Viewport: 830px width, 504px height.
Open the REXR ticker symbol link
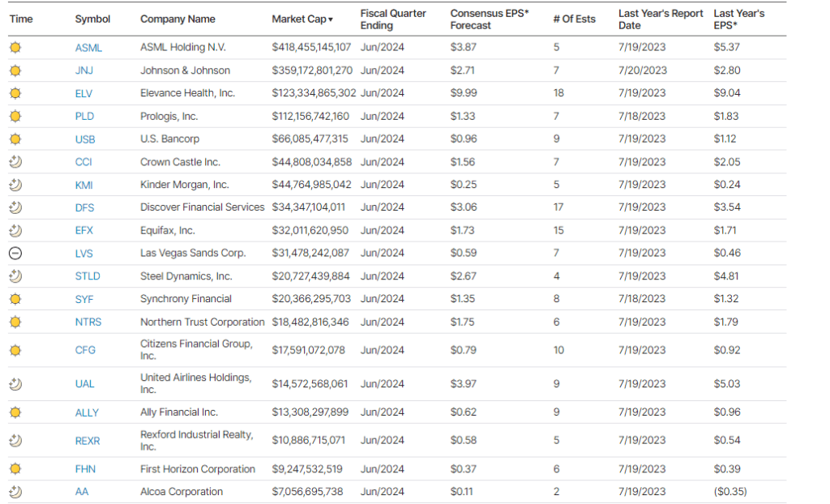88,441
